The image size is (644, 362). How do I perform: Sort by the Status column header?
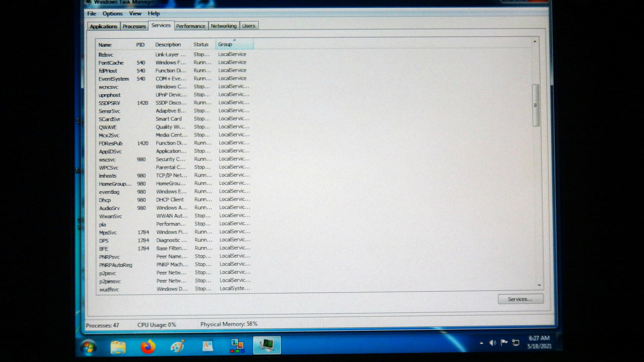point(203,45)
